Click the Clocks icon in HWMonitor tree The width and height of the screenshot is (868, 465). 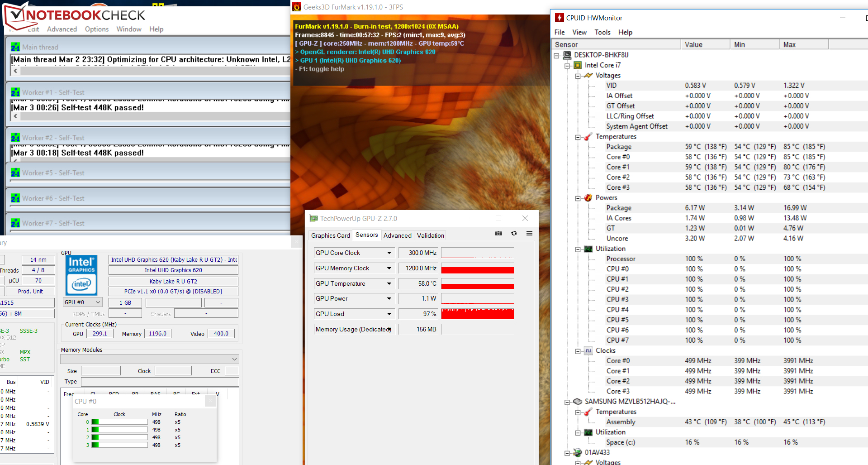click(588, 350)
